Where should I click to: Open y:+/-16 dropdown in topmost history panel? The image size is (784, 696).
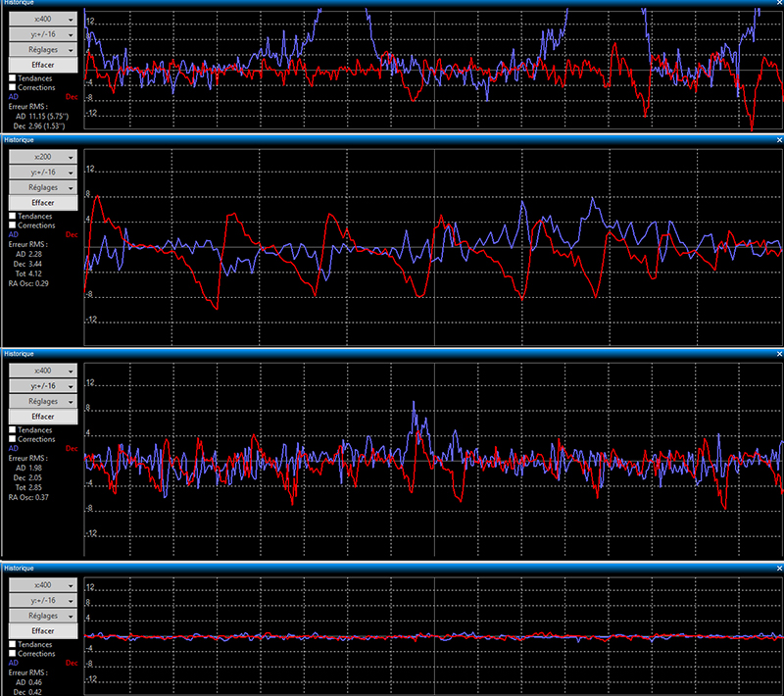coord(43,34)
